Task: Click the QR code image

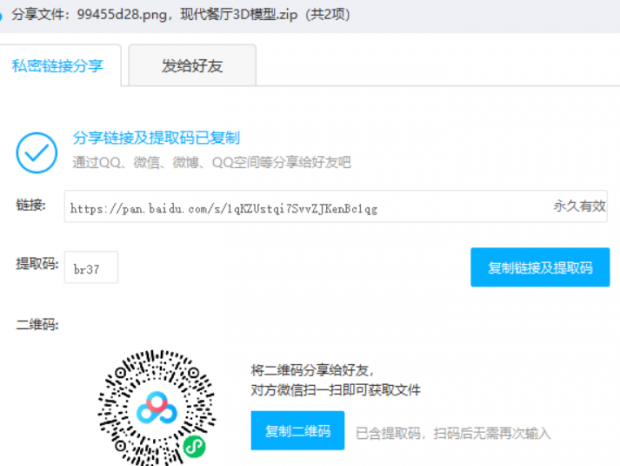Action: click(157, 408)
